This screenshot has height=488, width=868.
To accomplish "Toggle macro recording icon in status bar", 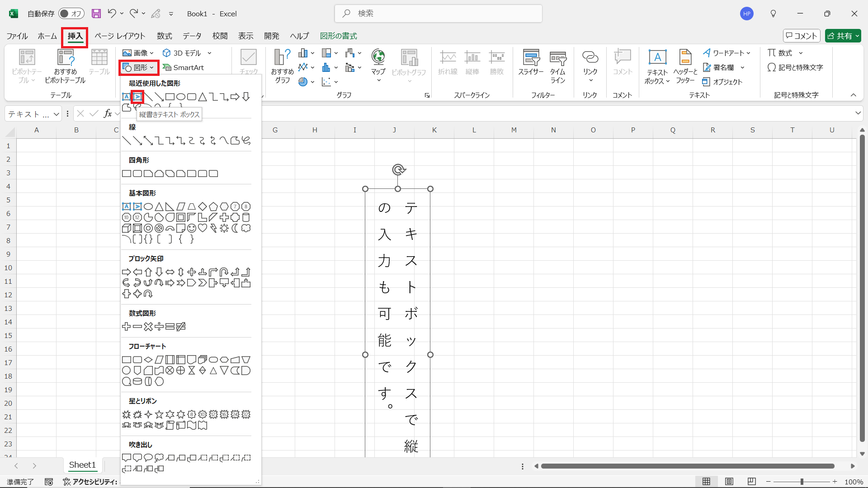I will click(x=49, y=482).
